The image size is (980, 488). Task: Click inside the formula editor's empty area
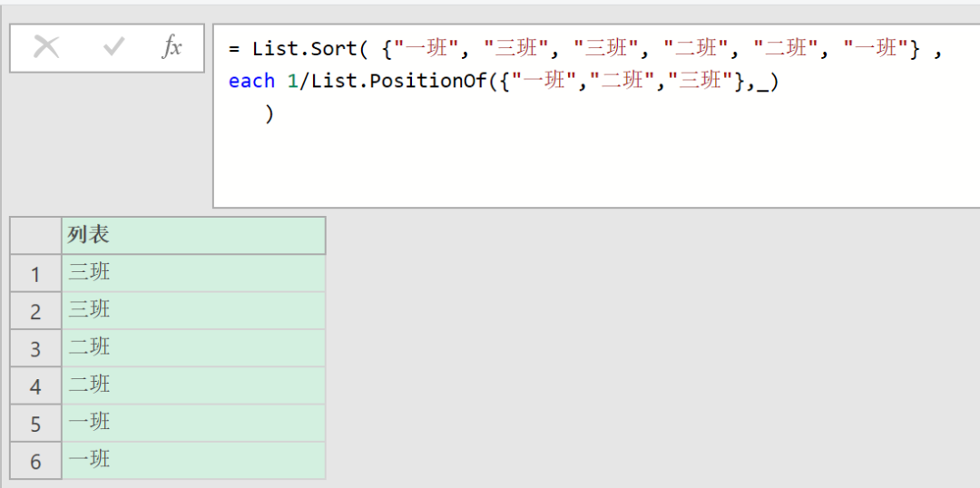[x=590, y=163]
